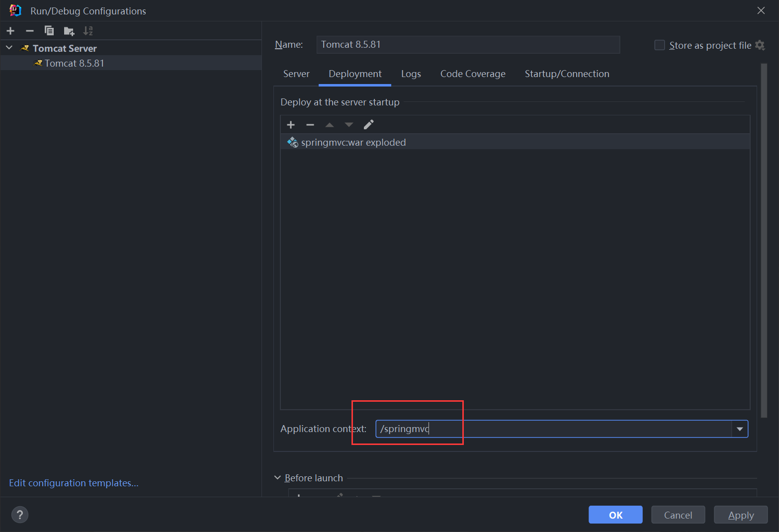Click the IntelliJ IDEA logo in title bar
Viewport: 779px width, 532px height.
tap(15, 10)
